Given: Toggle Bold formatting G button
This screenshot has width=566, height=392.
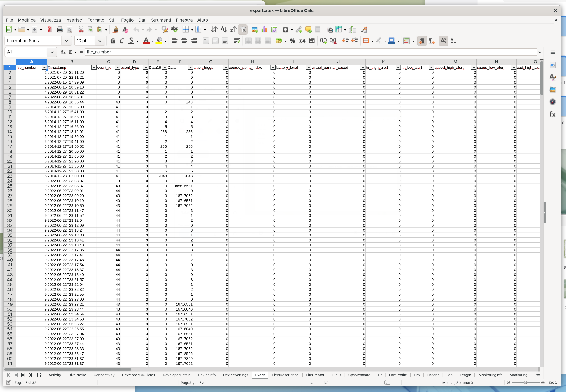Looking at the screenshot, I should [x=113, y=41].
